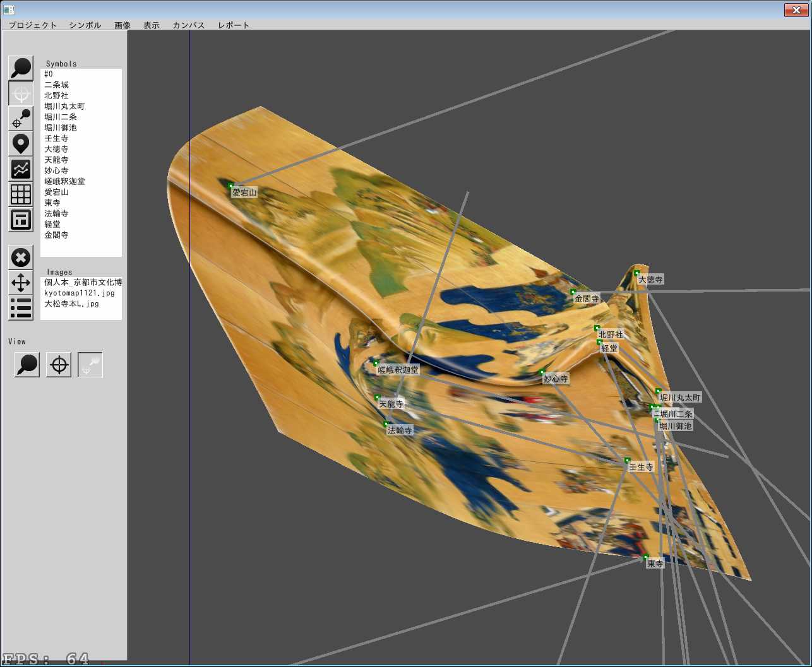Open the プロジェクト menu
The image size is (812, 667).
(33, 25)
